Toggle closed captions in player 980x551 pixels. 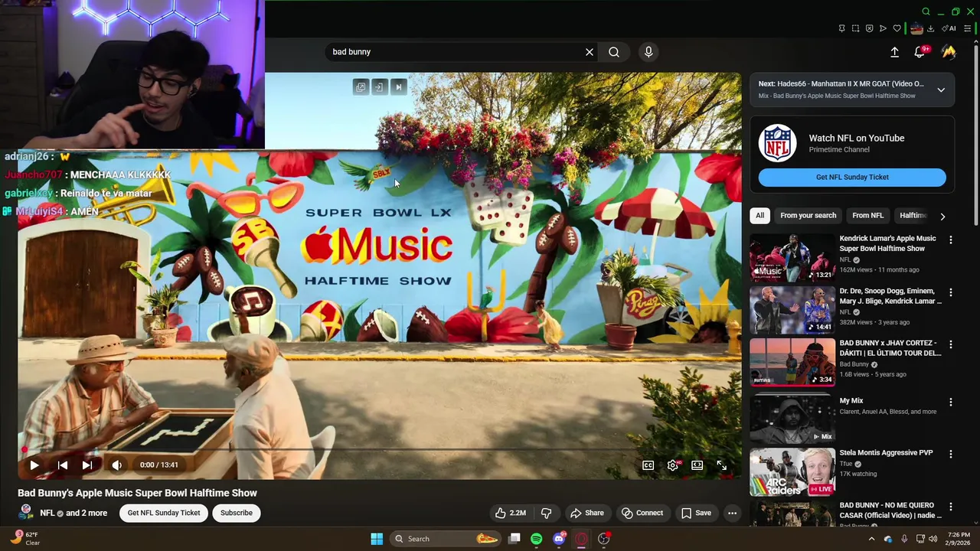tap(648, 465)
